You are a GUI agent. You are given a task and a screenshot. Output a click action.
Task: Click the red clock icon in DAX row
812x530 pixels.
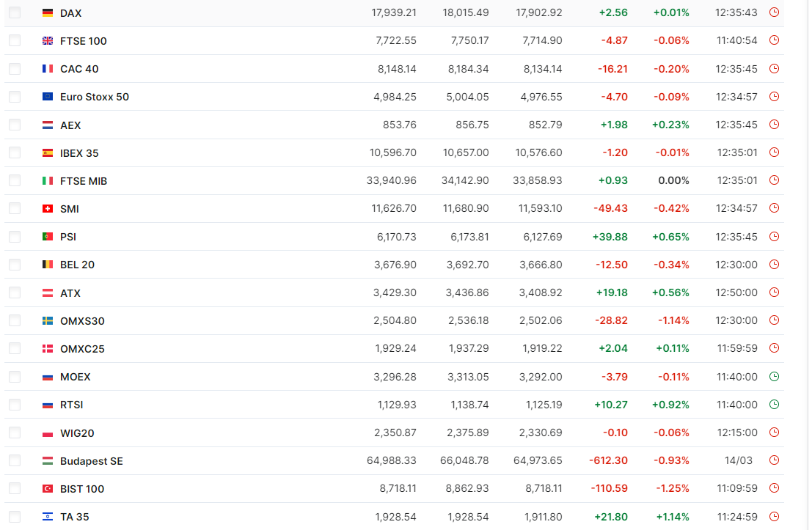774,12
